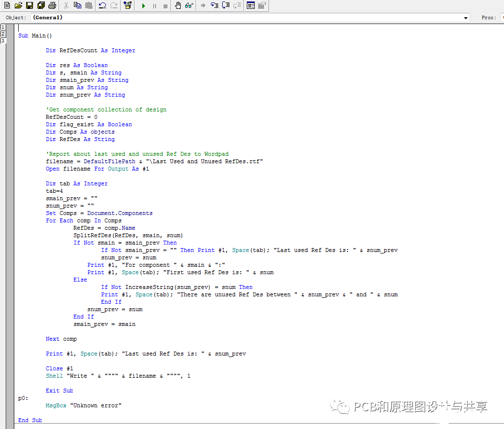Copy selected code using the Copy icon
This screenshot has width=504, height=429.
(78, 5)
